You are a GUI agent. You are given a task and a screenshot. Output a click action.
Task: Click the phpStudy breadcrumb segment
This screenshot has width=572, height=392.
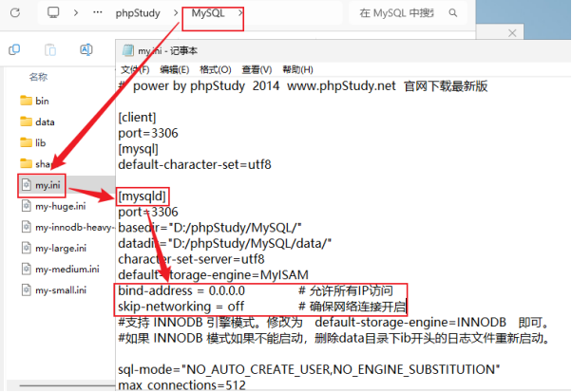[138, 13]
